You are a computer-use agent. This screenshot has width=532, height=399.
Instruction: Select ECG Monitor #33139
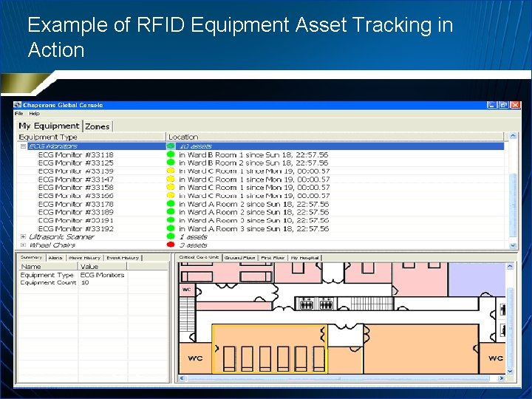point(75,171)
